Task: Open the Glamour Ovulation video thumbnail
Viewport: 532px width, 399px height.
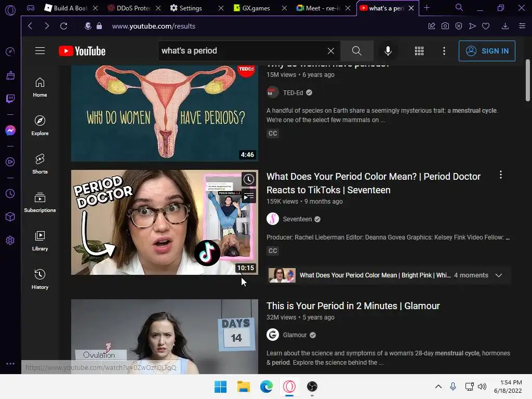Action: (x=165, y=337)
